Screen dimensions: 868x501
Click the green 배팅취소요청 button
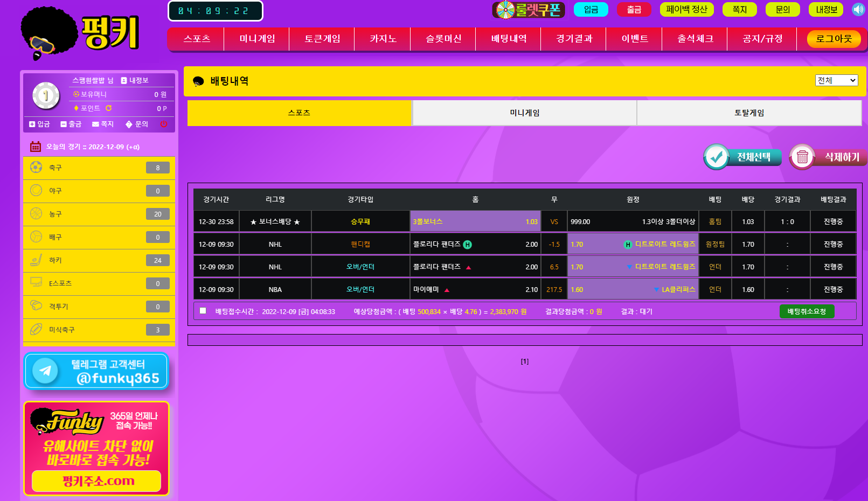[x=807, y=311]
